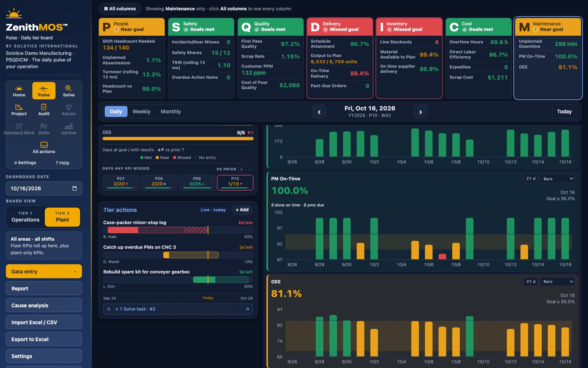The height and width of the screenshot is (368, 588).
Task: Open the All actions inbox icon
Action: 44,148
